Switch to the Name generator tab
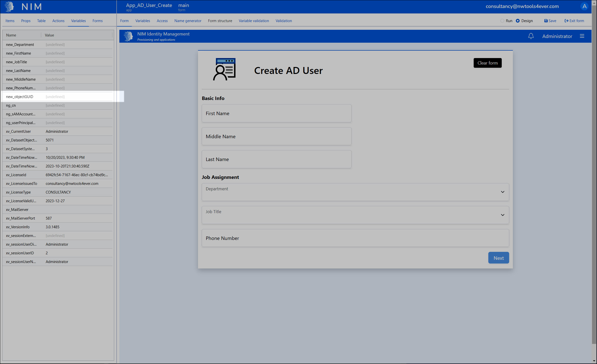The image size is (597, 364). click(x=188, y=21)
